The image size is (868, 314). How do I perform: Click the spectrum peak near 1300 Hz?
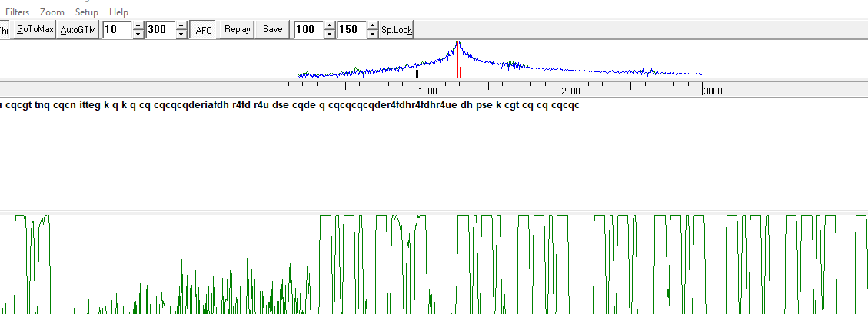coord(457,42)
